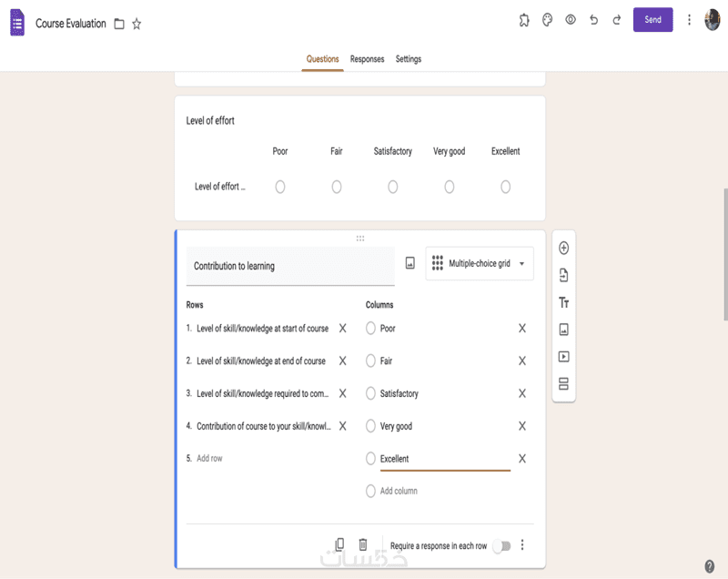Preview the form with eye icon
728x579 pixels.
(571, 19)
